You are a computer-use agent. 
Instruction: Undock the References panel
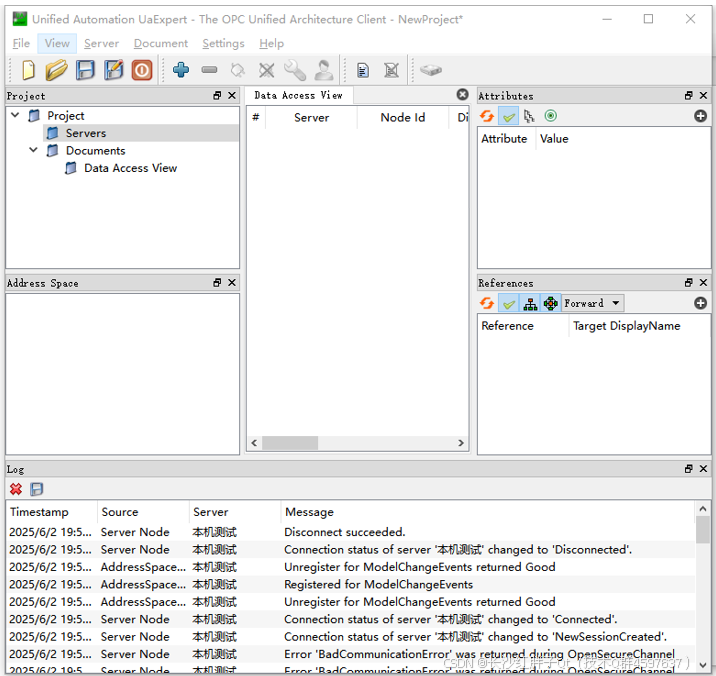(689, 282)
